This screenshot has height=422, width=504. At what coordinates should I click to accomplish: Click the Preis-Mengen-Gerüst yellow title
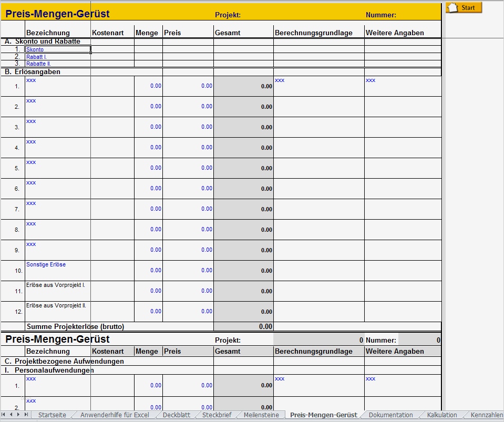point(57,14)
